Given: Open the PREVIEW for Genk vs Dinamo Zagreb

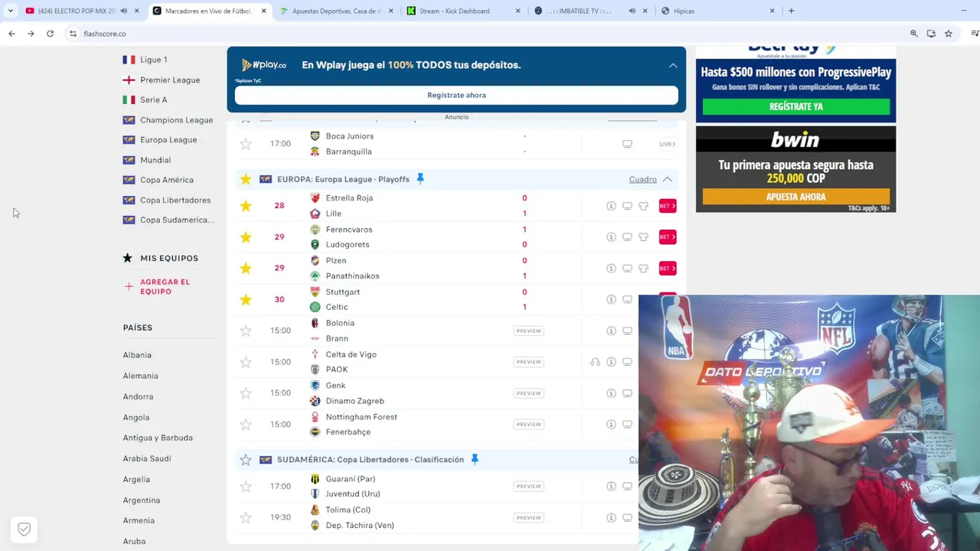Looking at the screenshot, I should (x=528, y=393).
